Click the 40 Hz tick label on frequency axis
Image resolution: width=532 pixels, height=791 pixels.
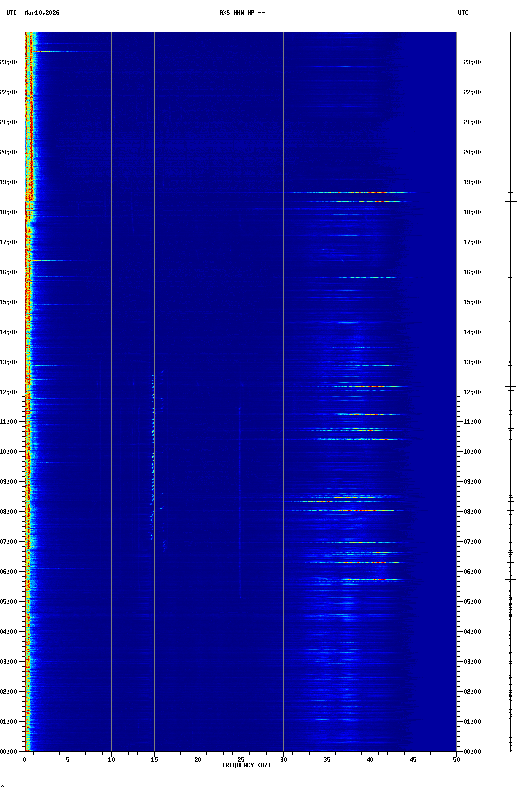coord(370,760)
